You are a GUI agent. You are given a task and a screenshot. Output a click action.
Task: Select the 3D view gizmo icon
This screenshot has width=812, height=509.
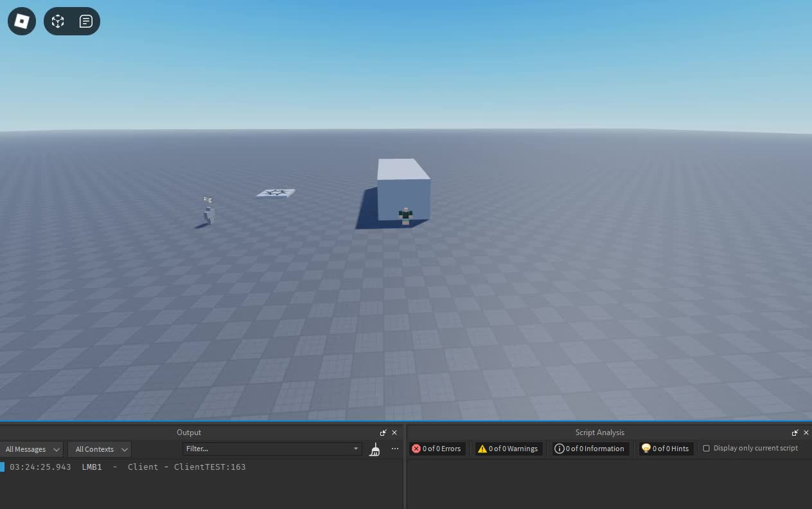(57, 21)
